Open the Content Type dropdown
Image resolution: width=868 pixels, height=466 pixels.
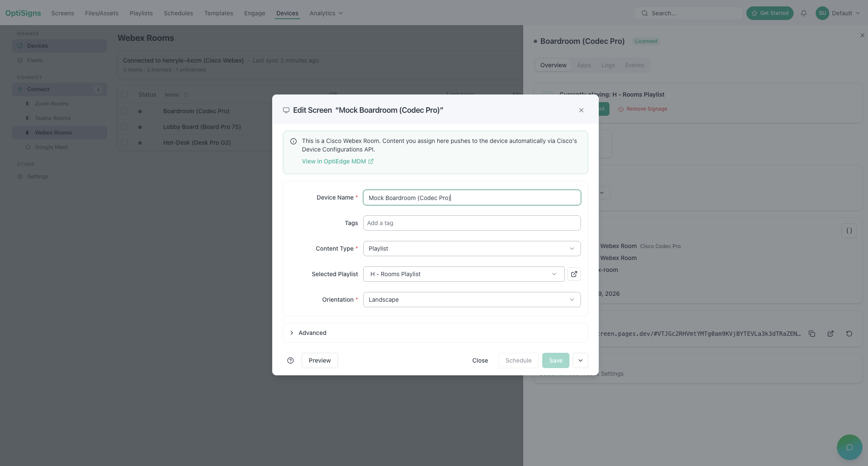coord(472,249)
